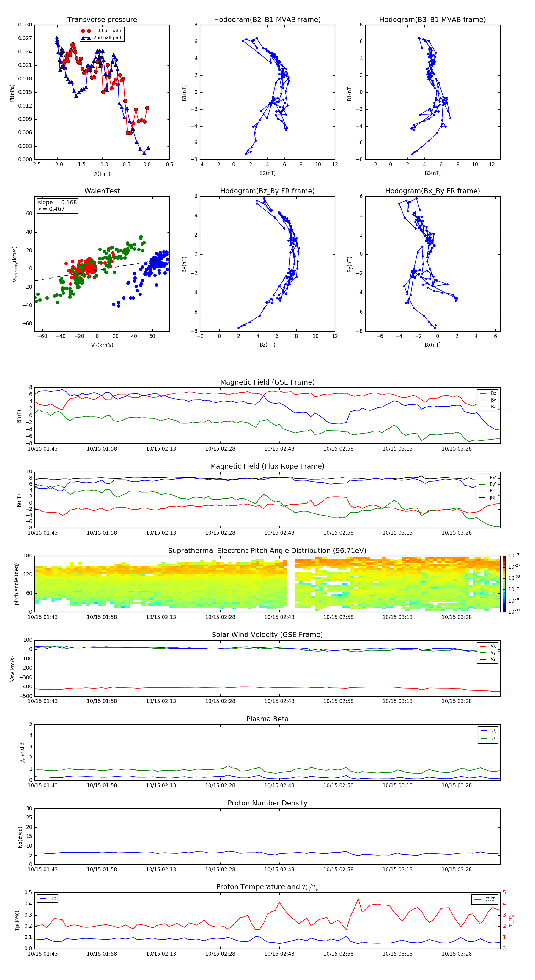This screenshot has width=535, height=980.
Task: Click the 'Magnetic Field (GSE Frame)' title
Action: click(x=267, y=382)
